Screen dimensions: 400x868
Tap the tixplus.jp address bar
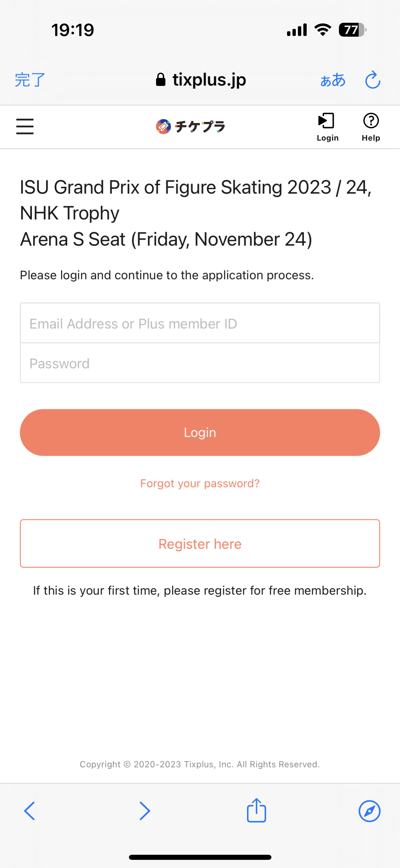pos(209,80)
